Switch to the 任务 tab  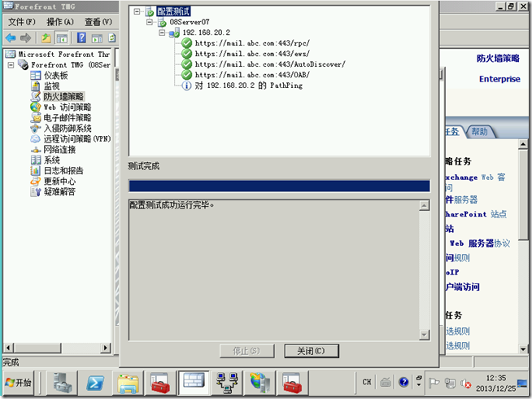pos(452,131)
